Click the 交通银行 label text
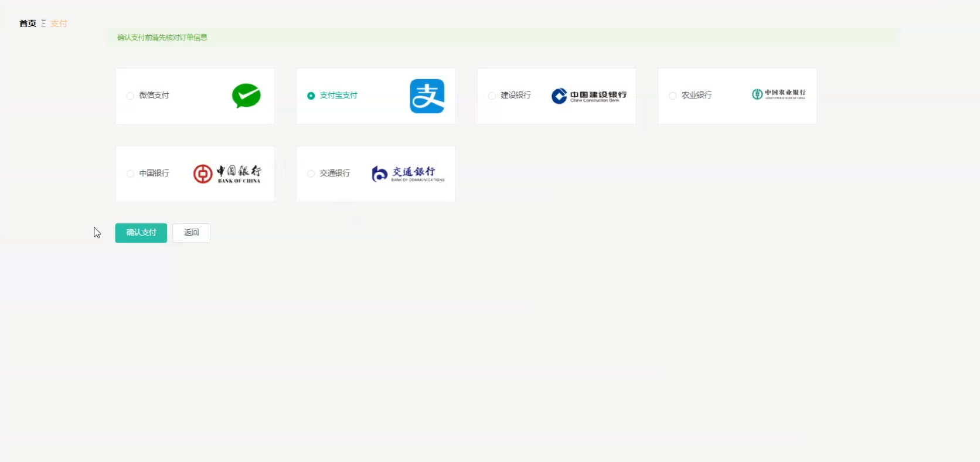 point(335,174)
